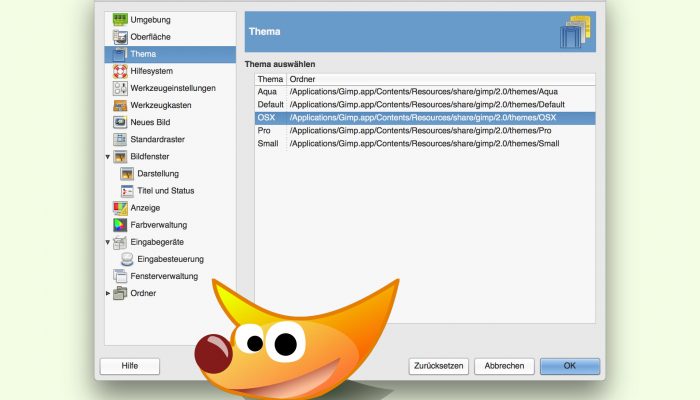Sort by the Thema column header
The width and height of the screenshot is (700, 400).
[x=271, y=79]
